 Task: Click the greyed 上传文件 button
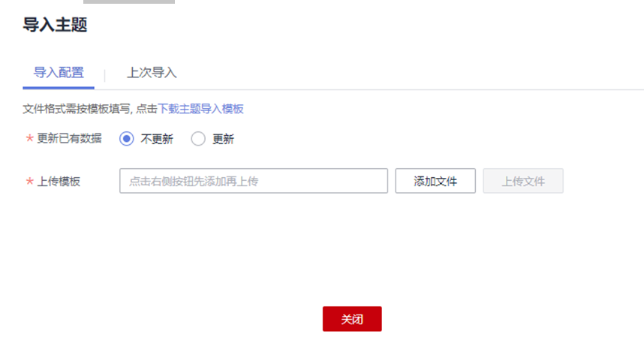pyautogui.click(x=523, y=181)
